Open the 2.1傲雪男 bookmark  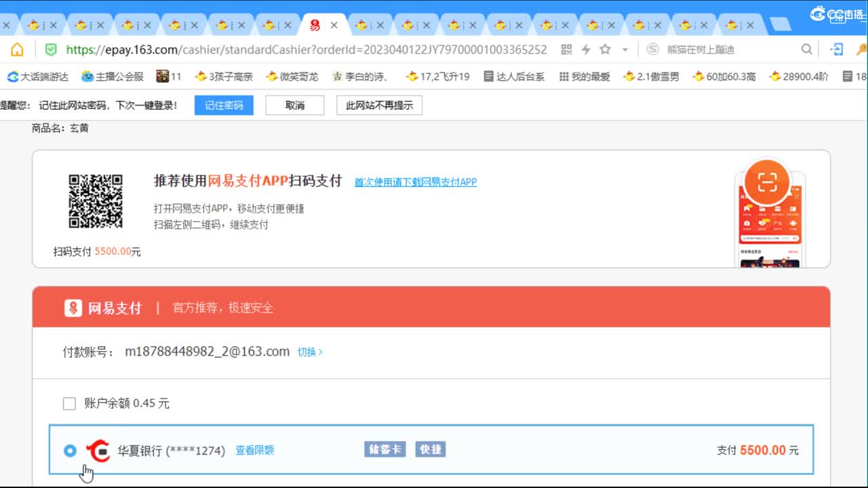tap(651, 77)
